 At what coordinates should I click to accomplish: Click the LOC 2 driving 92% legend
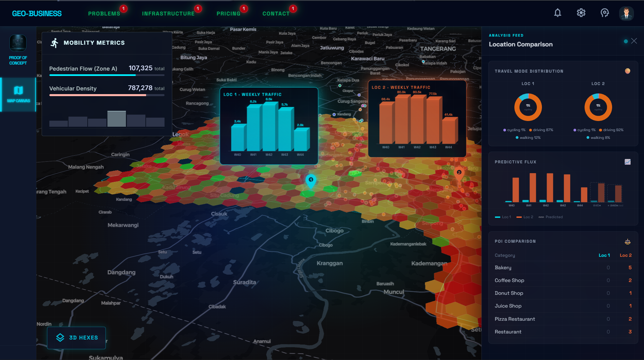(x=611, y=130)
